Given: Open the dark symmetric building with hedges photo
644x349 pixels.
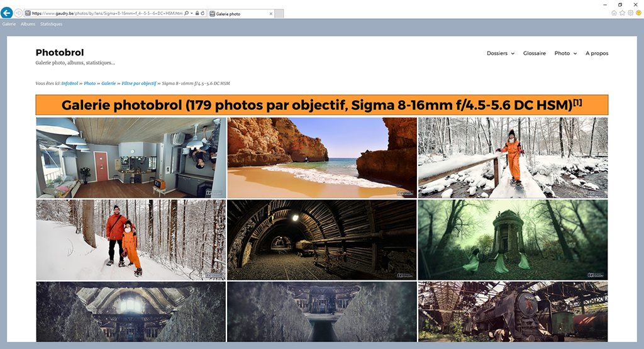Looking at the screenshot, I should click(x=322, y=312).
